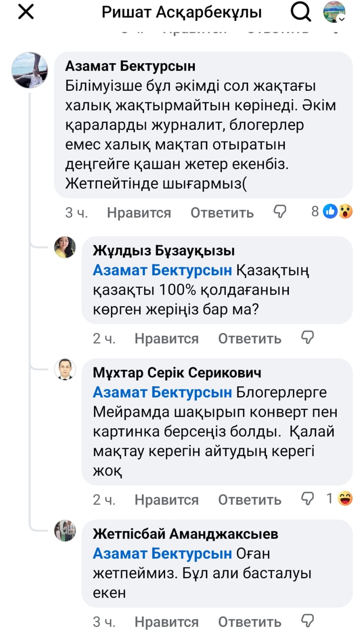Dislike Жұлдыз Бұзауқызы's reply with thumbs-down
This screenshot has width=364, height=643.
307,338
